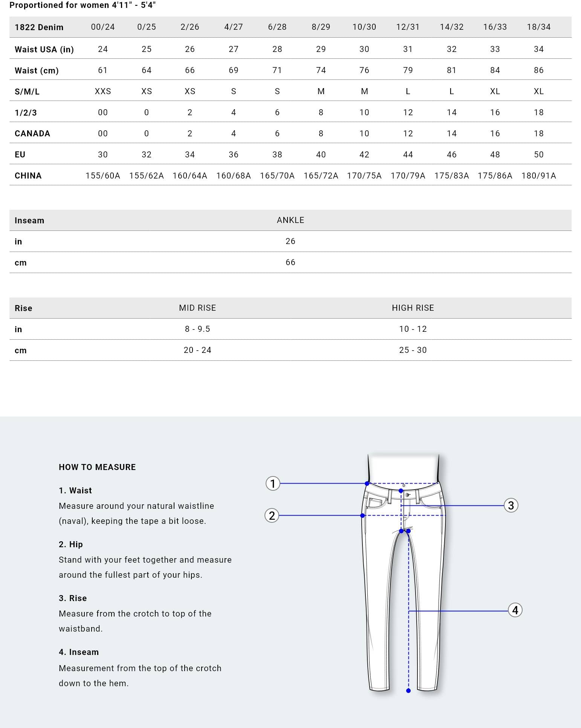Click the number 4 inseam marker circle
Viewport: 581px width, 728px height.
tap(515, 610)
